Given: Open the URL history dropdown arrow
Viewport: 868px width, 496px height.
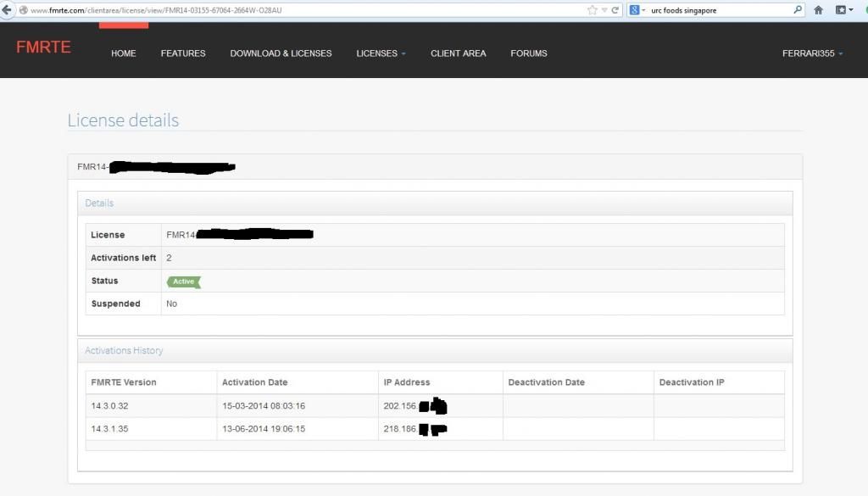Looking at the screenshot, I should pos(605,10).
